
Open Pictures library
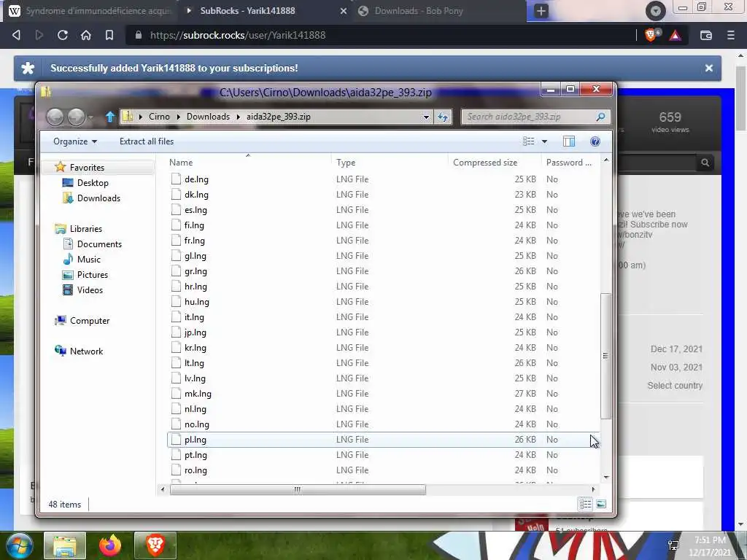point(93,275)
